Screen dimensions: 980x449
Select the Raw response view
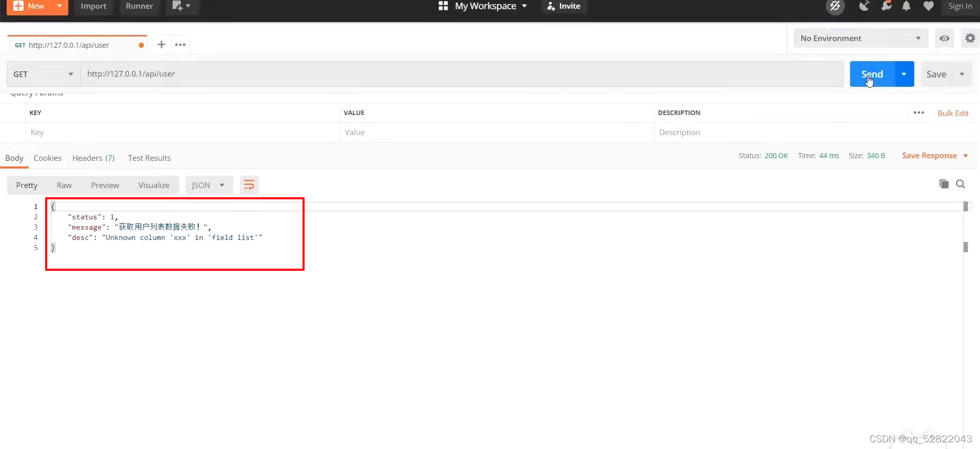(64, 185)
